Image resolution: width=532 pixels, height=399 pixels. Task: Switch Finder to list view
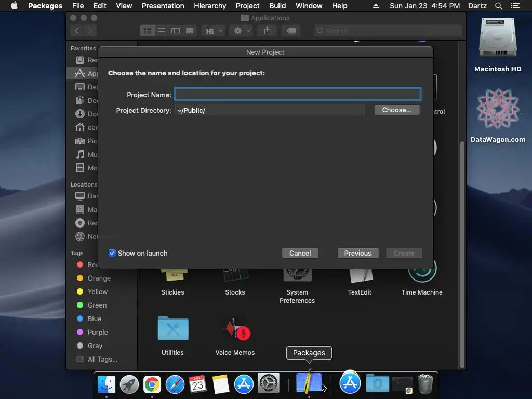(162, 31)
